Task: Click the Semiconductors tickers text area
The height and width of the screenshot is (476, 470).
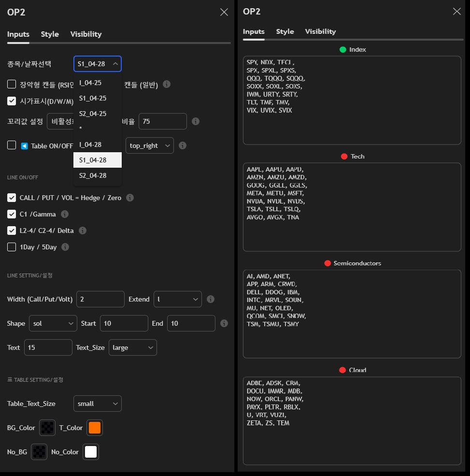Action: (352, 314)
